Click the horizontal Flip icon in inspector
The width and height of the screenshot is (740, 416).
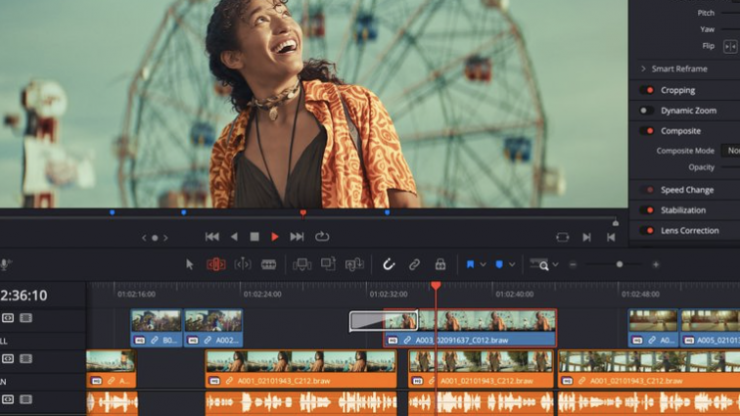click(729, 46)
